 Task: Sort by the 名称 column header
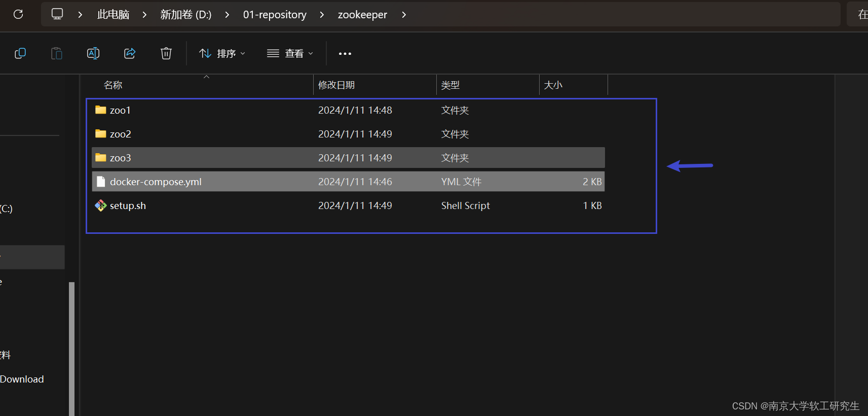pyautogui.click(x=113, y=85)
